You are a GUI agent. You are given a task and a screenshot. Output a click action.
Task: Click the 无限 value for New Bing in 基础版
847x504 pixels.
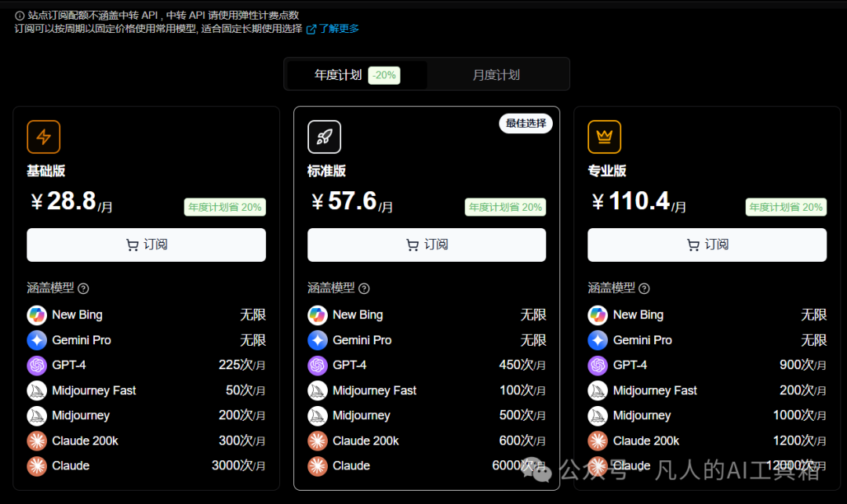pyautogui.click(x=253, y=314)
